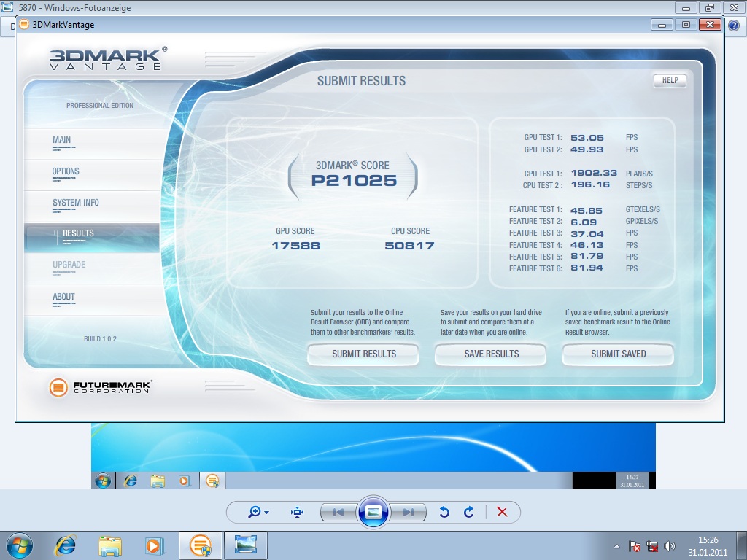The width and height of the screenshot is (747, 560).
Task: Click the network tray icon
Action: 652,546
